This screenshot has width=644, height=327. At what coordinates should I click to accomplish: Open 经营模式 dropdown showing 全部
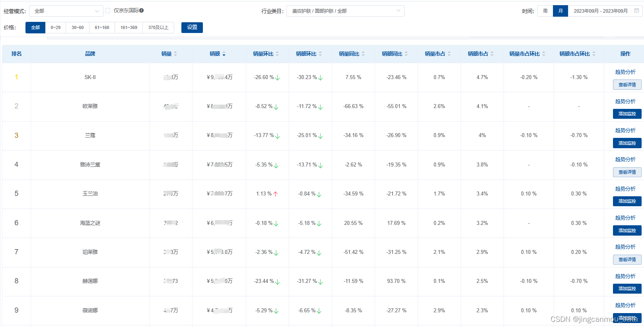pyautogui.click(x=66, y=11)
